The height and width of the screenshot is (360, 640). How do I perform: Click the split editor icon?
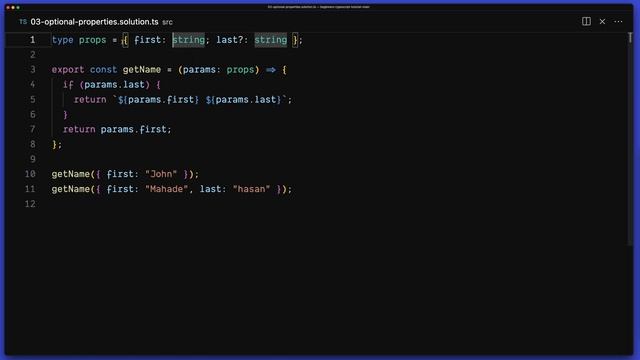click(586, 21)
